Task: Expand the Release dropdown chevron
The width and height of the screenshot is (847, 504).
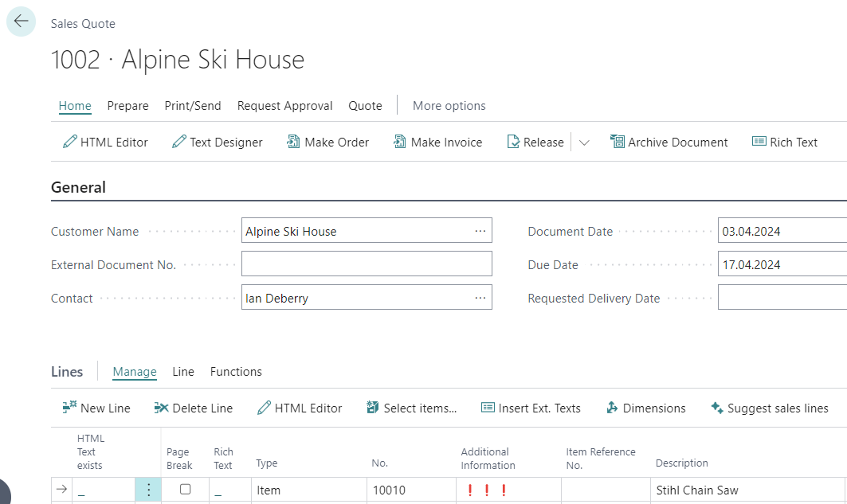Action: tap(584, 143)
